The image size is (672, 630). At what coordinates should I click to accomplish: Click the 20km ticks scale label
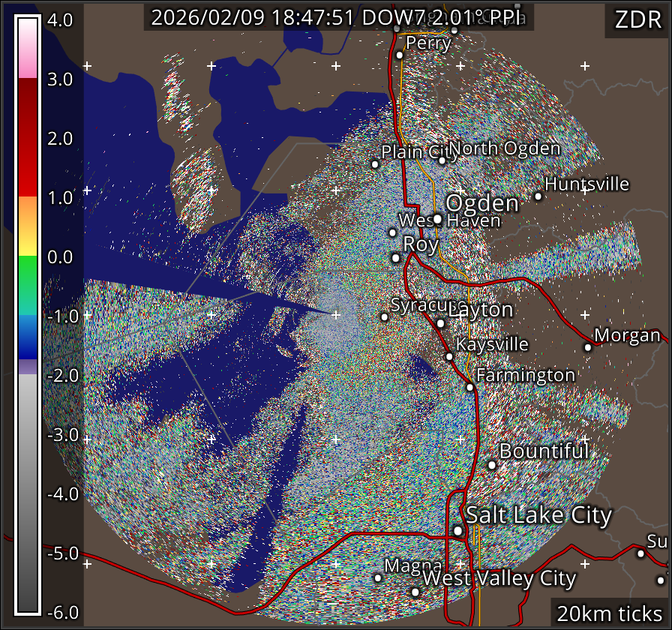point(608,613)
